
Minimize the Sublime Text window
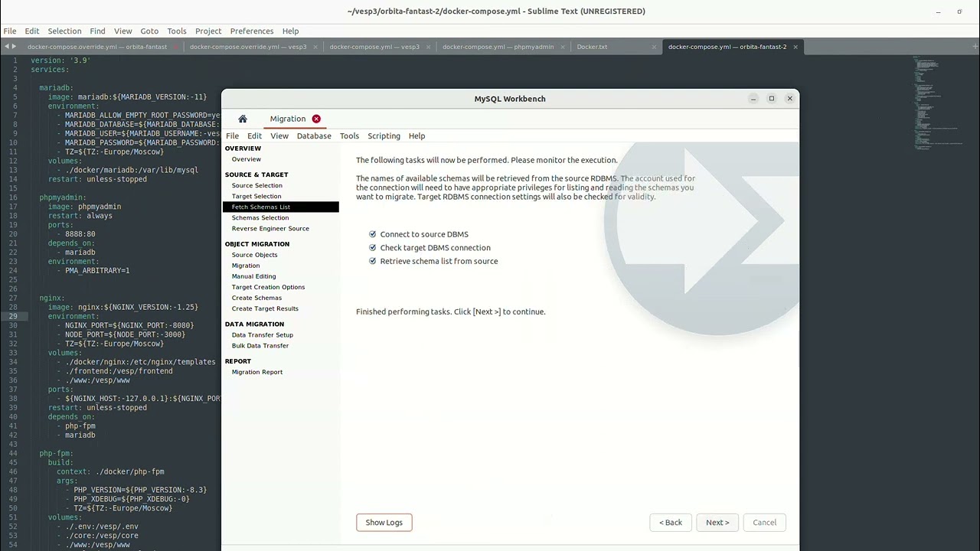pyautogui.click(x=939, y=11)
